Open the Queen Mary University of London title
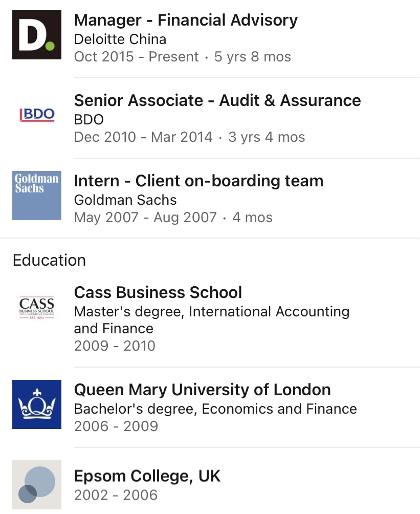The height and width of the screenshot is (514, 420). [x=202, y=390]
